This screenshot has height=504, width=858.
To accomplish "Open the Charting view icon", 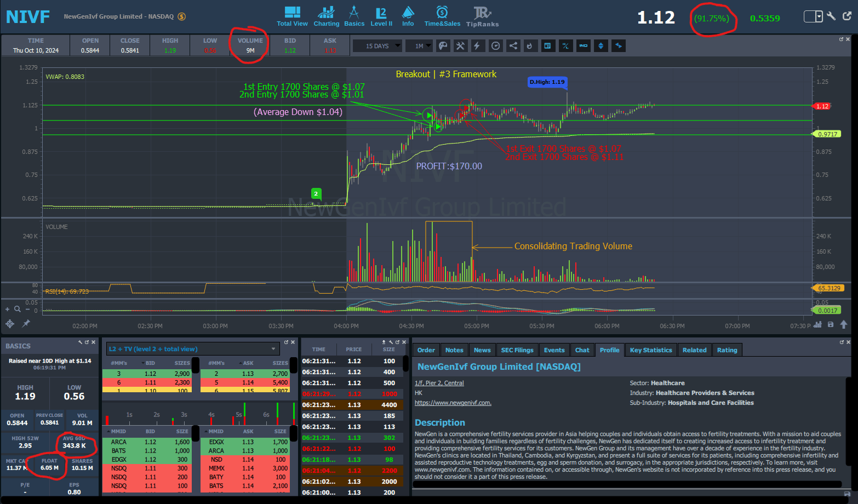I will pyautogui.click(x=327, y=15).
